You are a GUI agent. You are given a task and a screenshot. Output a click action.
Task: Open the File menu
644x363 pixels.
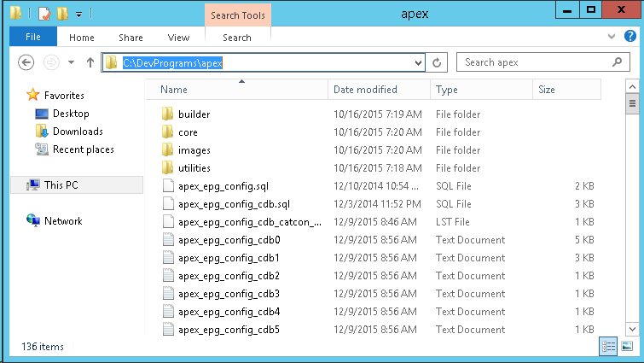[33, 37]
